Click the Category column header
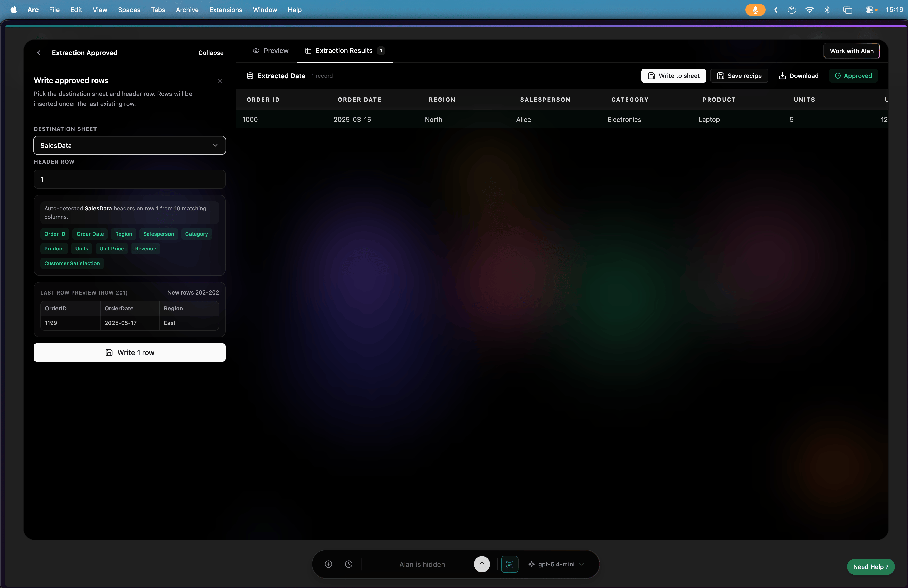 click(630, 100)
